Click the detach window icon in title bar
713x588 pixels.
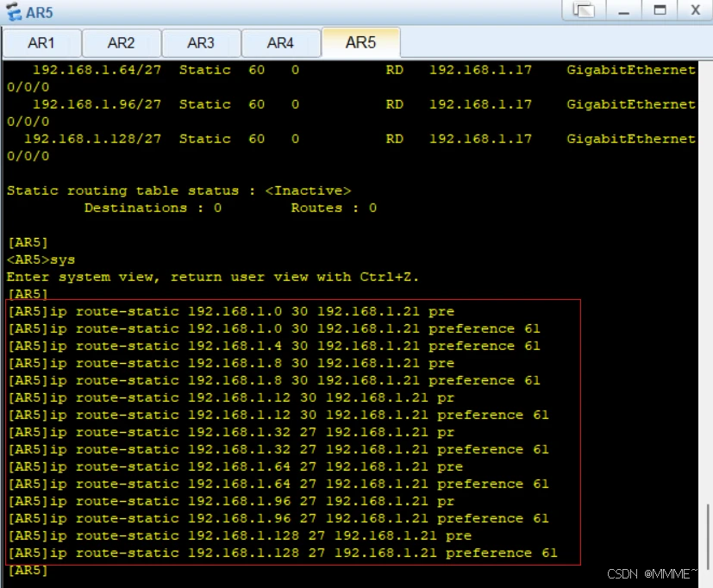point(584,10)
